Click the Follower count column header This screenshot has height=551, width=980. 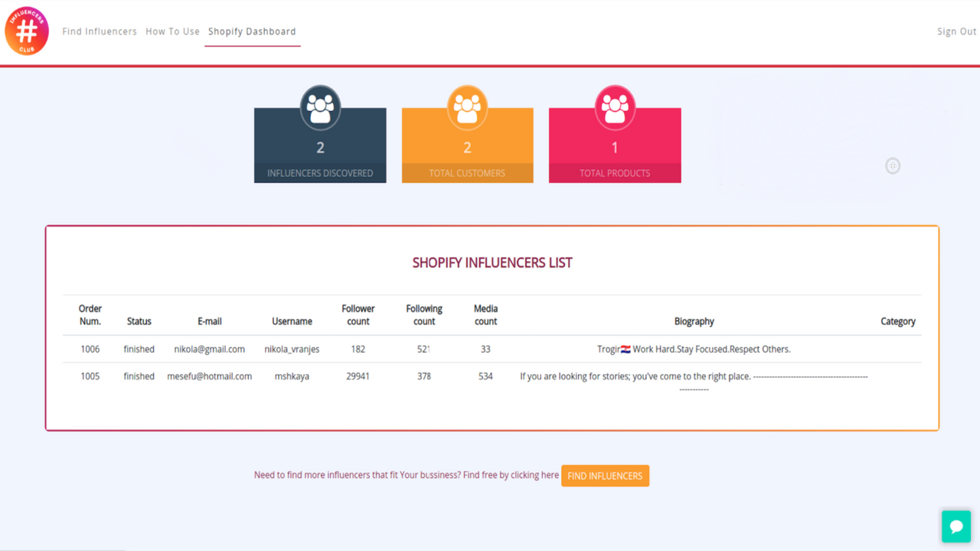[358, 315]
